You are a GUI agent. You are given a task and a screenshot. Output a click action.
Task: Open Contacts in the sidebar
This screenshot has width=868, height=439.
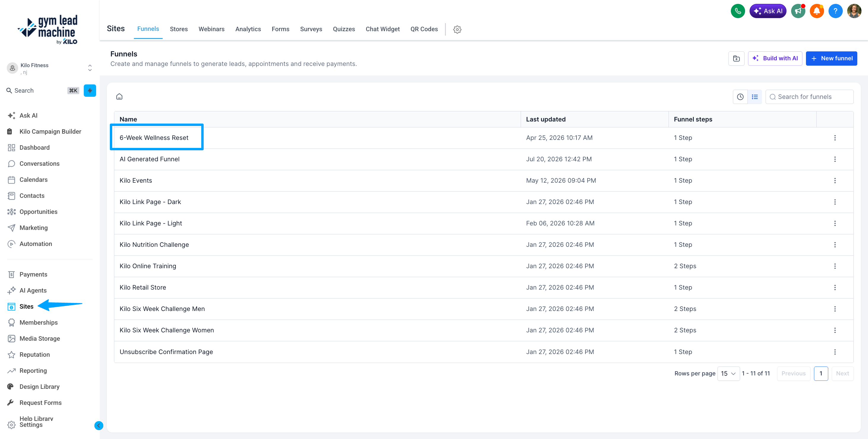click(x=32, y=196)
